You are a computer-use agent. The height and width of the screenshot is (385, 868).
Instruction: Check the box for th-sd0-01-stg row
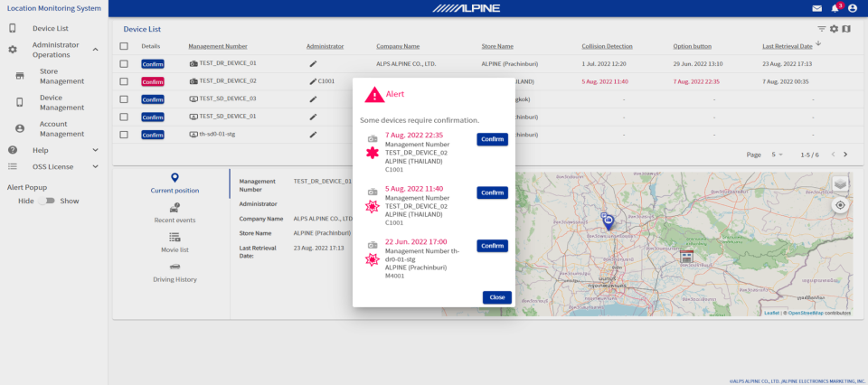click(x=124, y=135)
